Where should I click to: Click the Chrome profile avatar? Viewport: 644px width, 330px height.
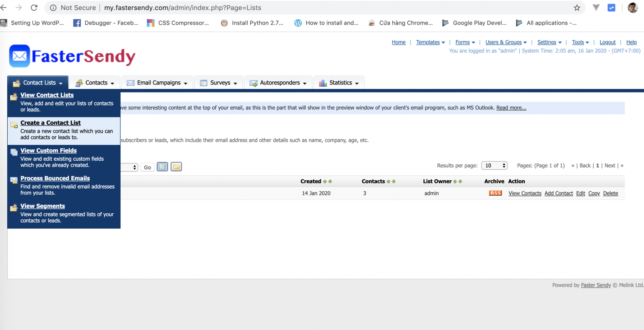[632, 8]
